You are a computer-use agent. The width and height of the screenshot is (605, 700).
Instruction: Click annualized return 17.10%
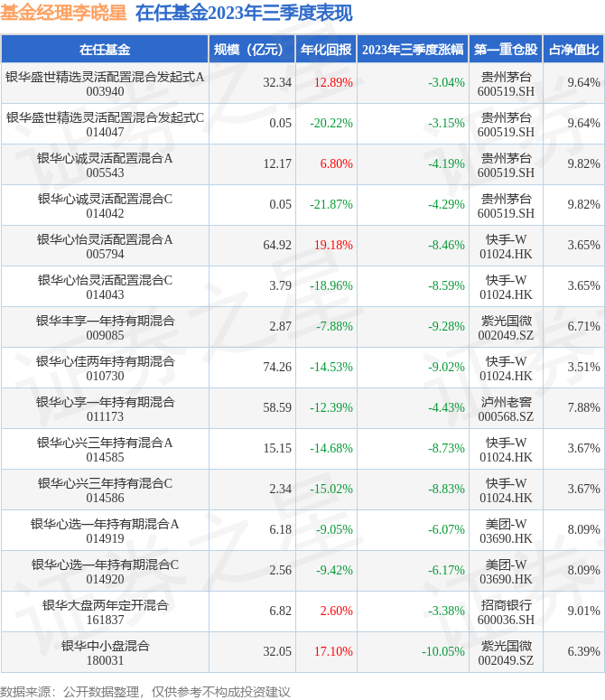pos(333,651)
